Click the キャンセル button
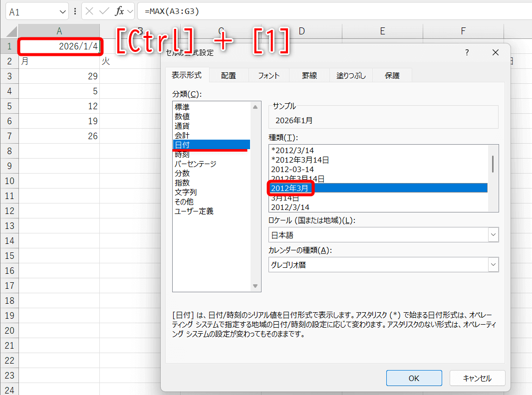 pos(477,378)
